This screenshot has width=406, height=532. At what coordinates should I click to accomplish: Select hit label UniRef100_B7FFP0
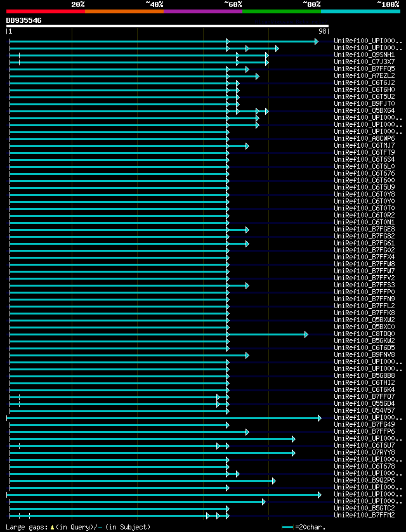pos(364,292)
